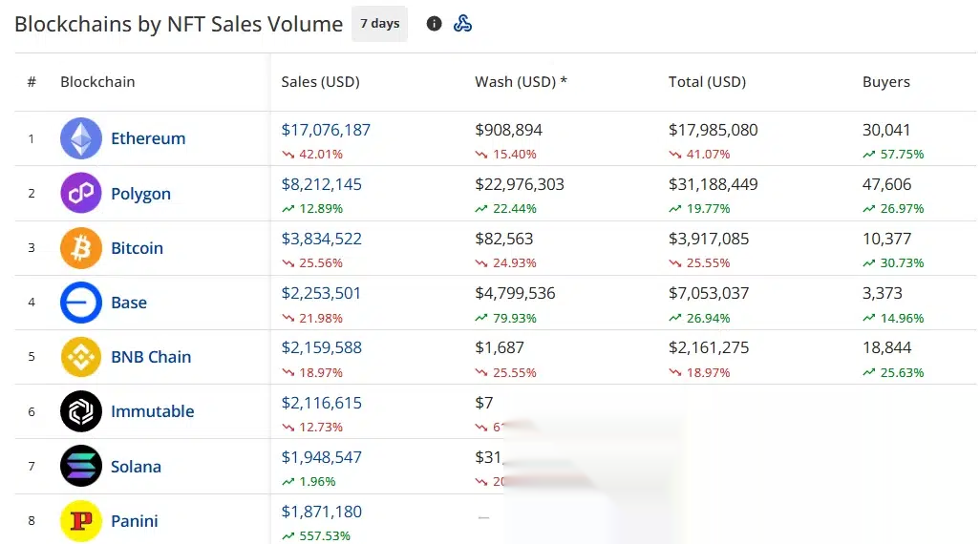
Task: Click Ethereum sales change 42.01%
Action: 312,155
